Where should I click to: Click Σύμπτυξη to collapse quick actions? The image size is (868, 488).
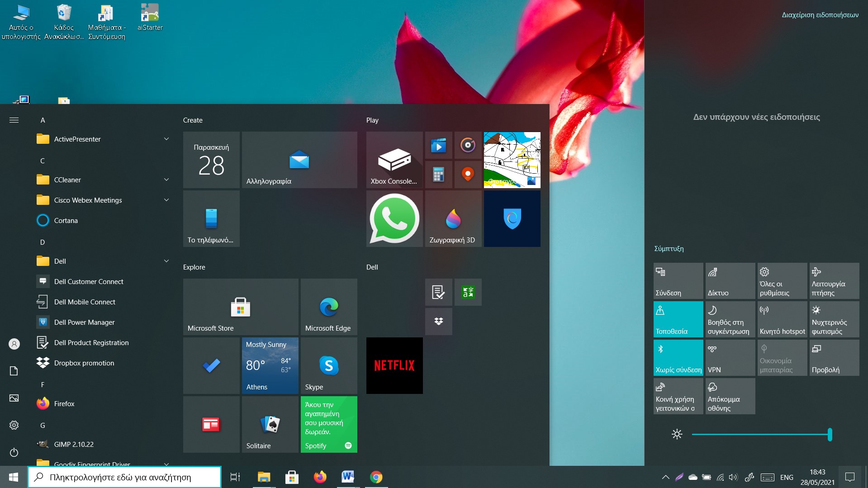pos(669,249)
